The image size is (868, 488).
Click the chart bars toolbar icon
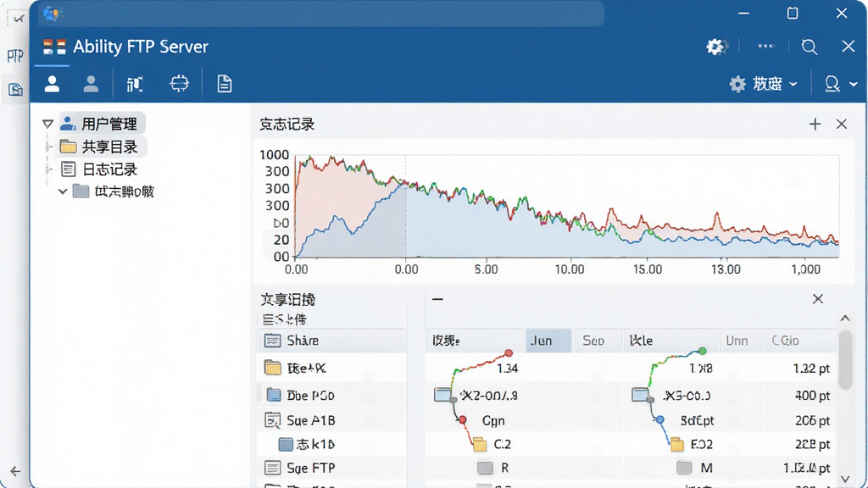(135, 84)
